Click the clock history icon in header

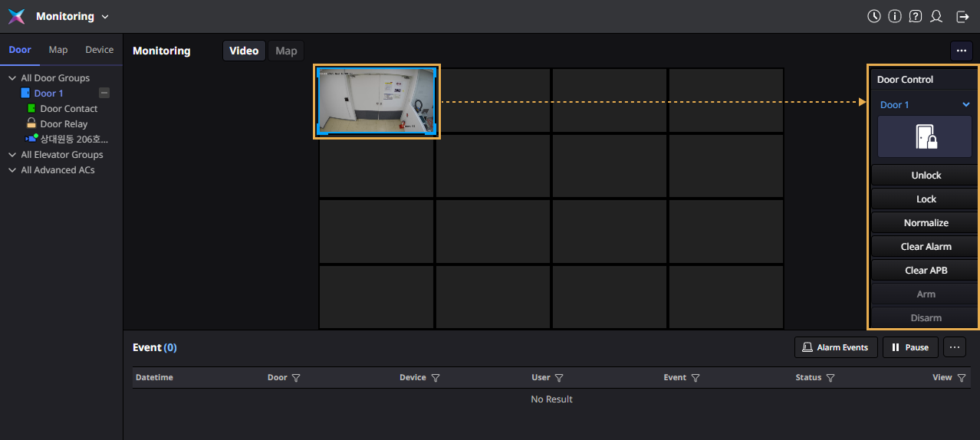pyautogui.click(x=874, y=16)
